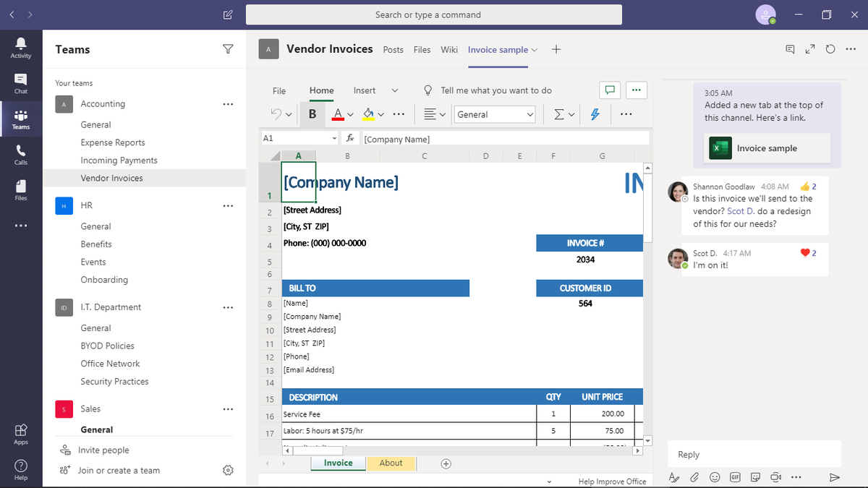
Task: Toggle the Excel comments pane button
Action: coord(610,90)
